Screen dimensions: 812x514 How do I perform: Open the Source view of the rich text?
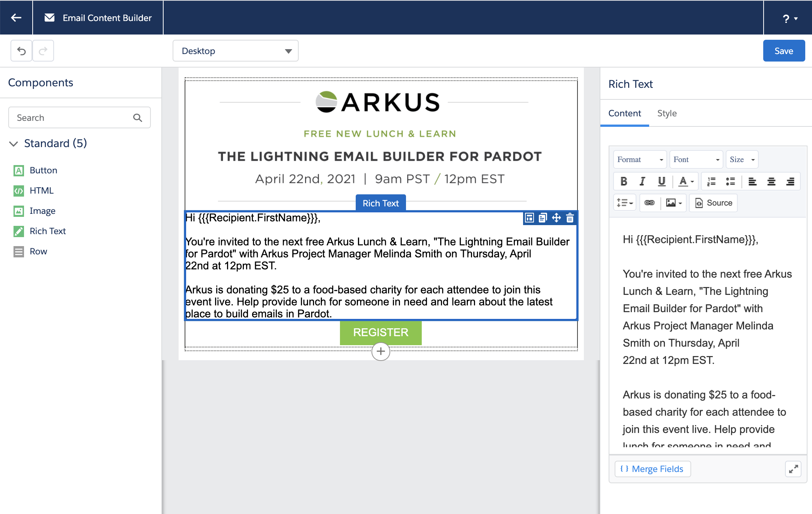coord(713,203)
